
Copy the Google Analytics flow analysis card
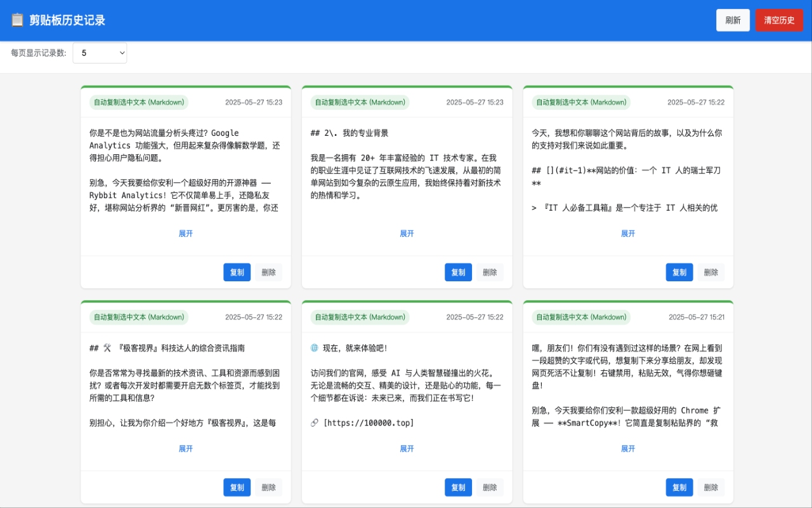click(x=237, y=272)
